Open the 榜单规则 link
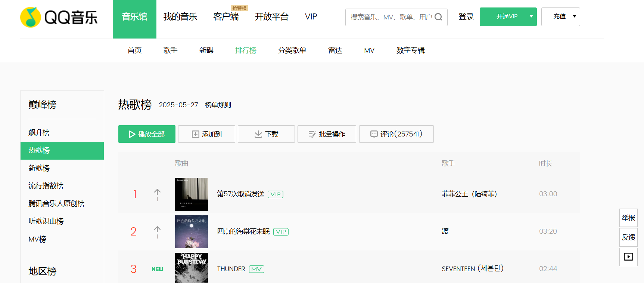644x283 pixels. click(x=218, y=105)
